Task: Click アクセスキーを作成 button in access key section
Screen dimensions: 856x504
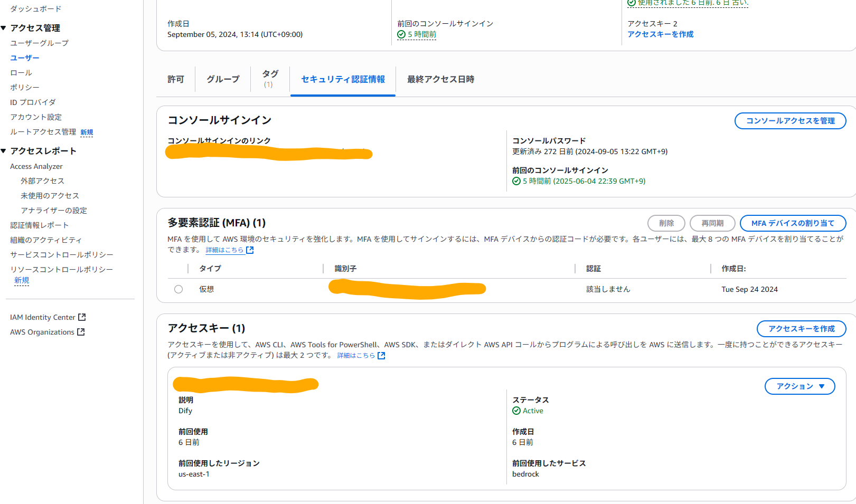Action: pyautogui.click(x=801, y=329)
